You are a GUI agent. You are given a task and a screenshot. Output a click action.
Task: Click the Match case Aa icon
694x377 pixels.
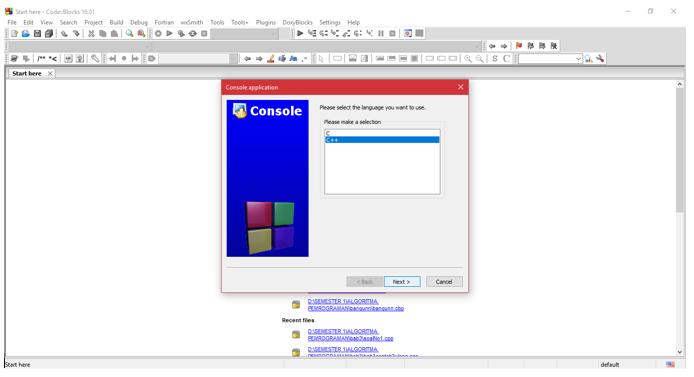point(293,58)
